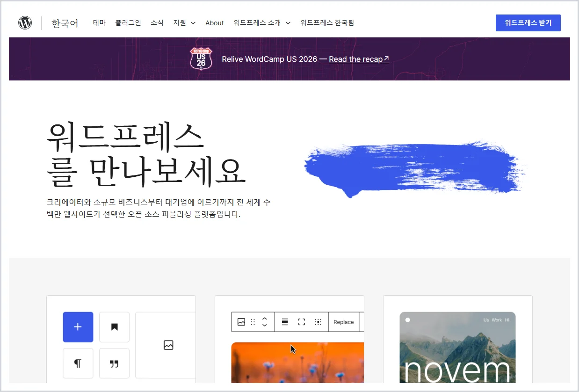This screenshot has width=579, height=392.
Task: Click Us in the novem preview nav
Action: 486,320
